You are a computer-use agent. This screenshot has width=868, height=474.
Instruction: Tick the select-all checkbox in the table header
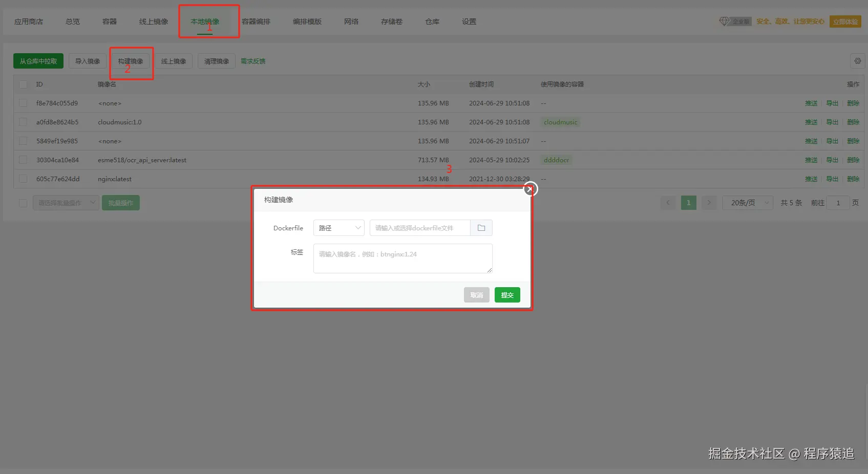23,84
